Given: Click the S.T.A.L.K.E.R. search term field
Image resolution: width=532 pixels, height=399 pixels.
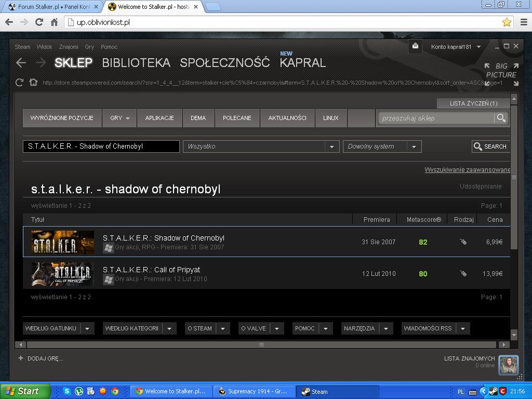Looking at the screenshot, I should [x=101, y=147].
